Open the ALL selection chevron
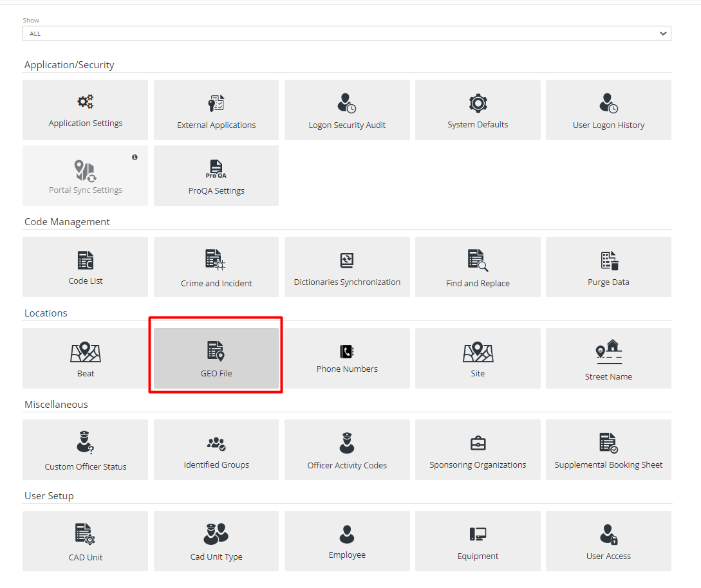The height and width of the screenshot is (588, 701). (662, 33)
